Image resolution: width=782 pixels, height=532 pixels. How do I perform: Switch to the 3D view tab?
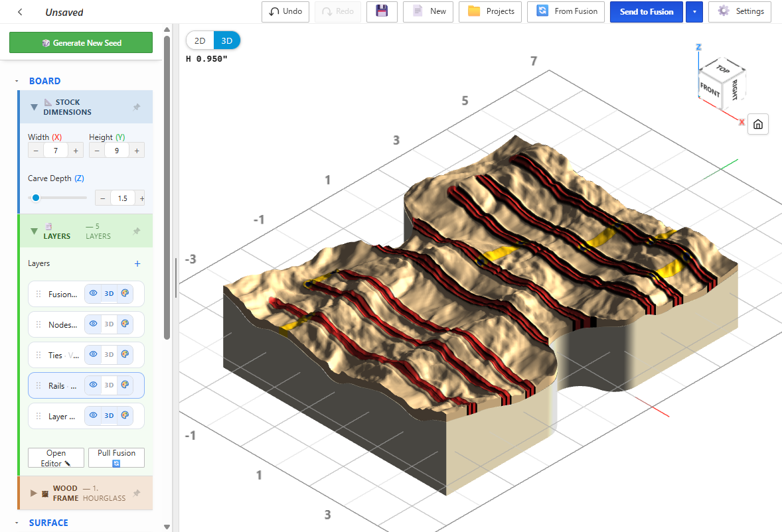pyautogui.click(x=227, y=41)
